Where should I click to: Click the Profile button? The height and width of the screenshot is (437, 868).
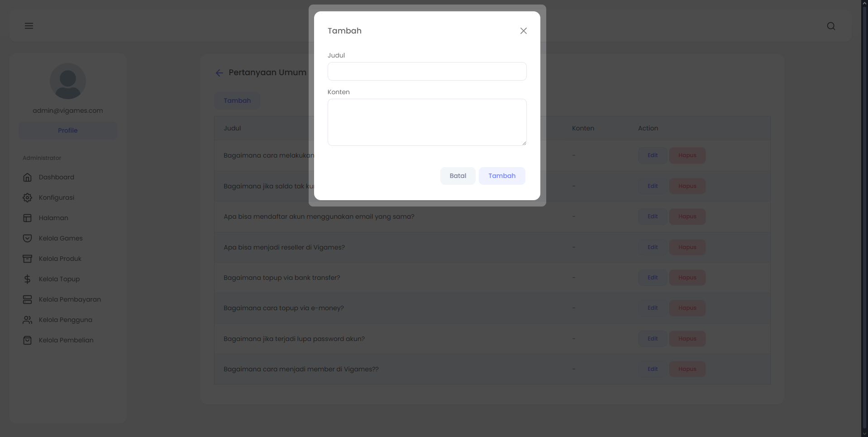tap(68, 130)
